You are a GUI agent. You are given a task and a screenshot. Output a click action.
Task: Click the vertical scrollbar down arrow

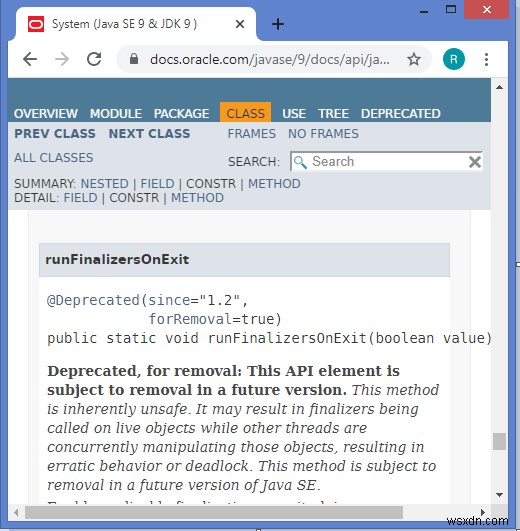point(499,495)
